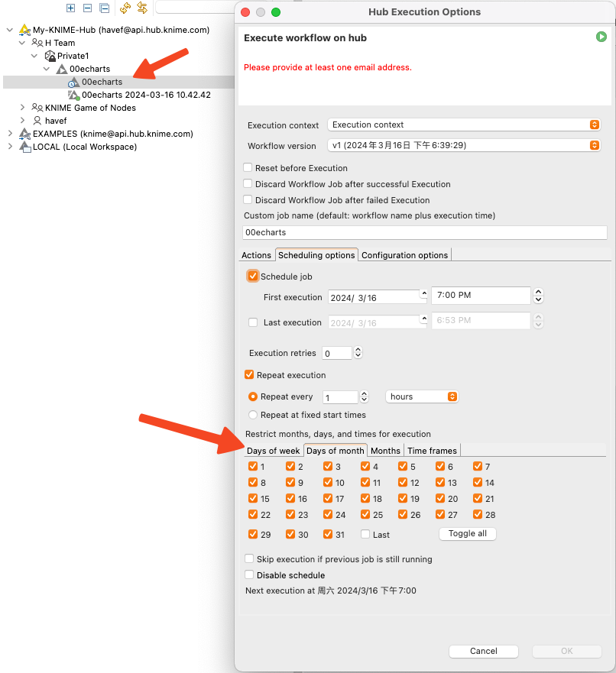The image size is (616, 673).
Task: Collapse the My-KNIME-Hub tree node
Action: pos(9,30)
